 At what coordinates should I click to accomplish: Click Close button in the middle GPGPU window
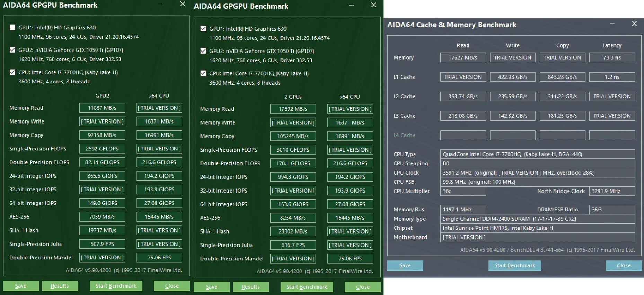tap(363, 287)
